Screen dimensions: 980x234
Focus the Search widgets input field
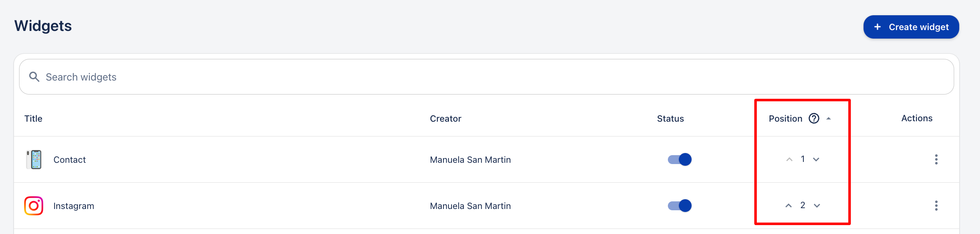(466, 77)
